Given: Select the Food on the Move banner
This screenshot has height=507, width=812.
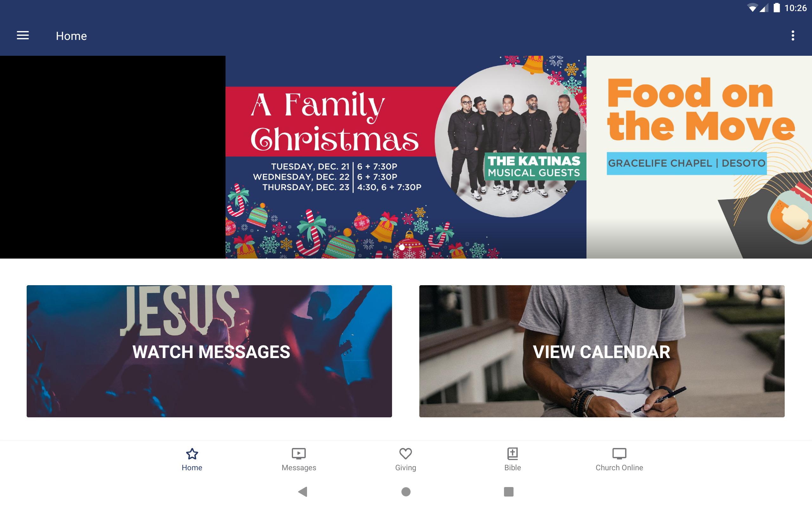Looking at the screenshot, I should 699,157.
